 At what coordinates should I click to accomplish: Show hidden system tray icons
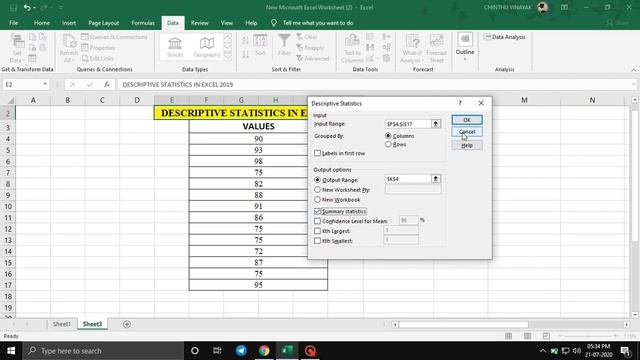[x=542, y=351]
